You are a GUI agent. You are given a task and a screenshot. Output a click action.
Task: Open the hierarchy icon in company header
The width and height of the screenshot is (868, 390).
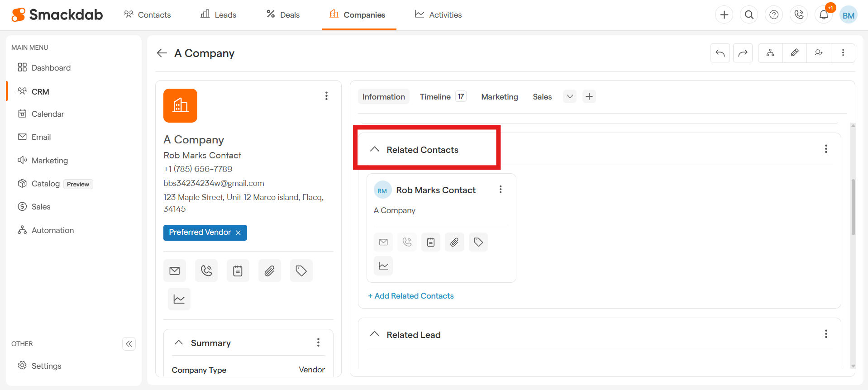click(x=770, y=53)
